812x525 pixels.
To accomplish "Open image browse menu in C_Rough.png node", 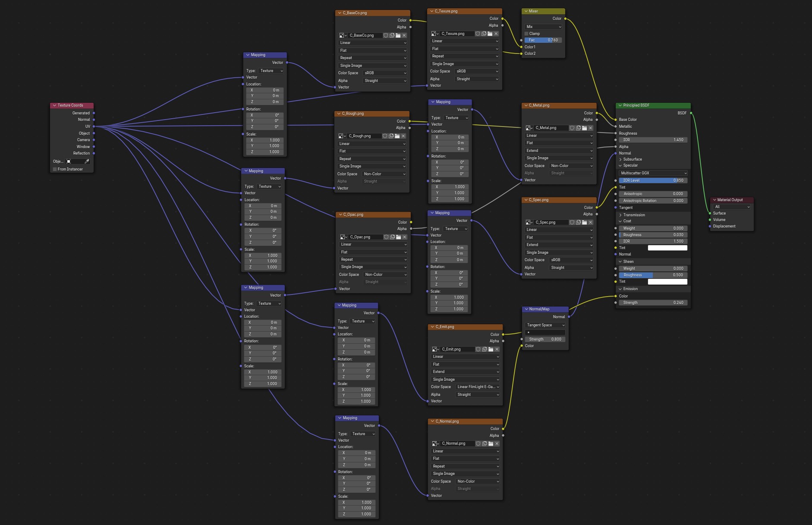I will coord(342,136).
